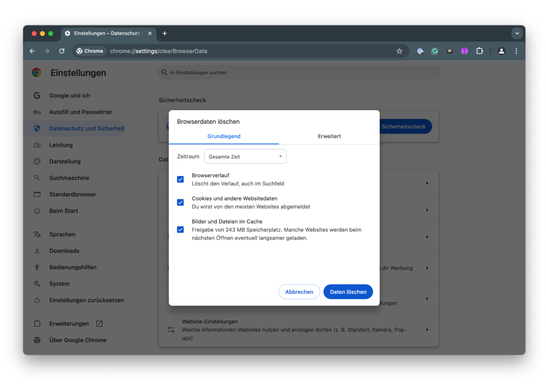
Task: Click the key icon for Autofill
Action: pos(37,112)
